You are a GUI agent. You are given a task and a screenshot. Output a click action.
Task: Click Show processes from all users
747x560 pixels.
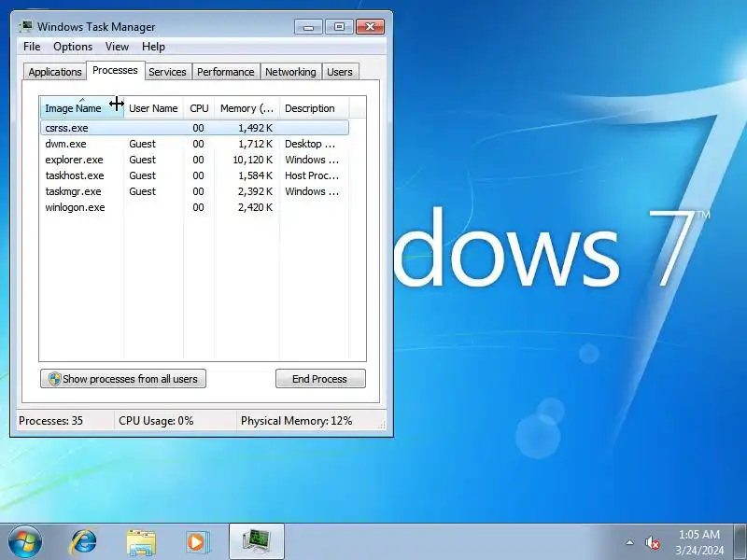click(x=123, y=379)
